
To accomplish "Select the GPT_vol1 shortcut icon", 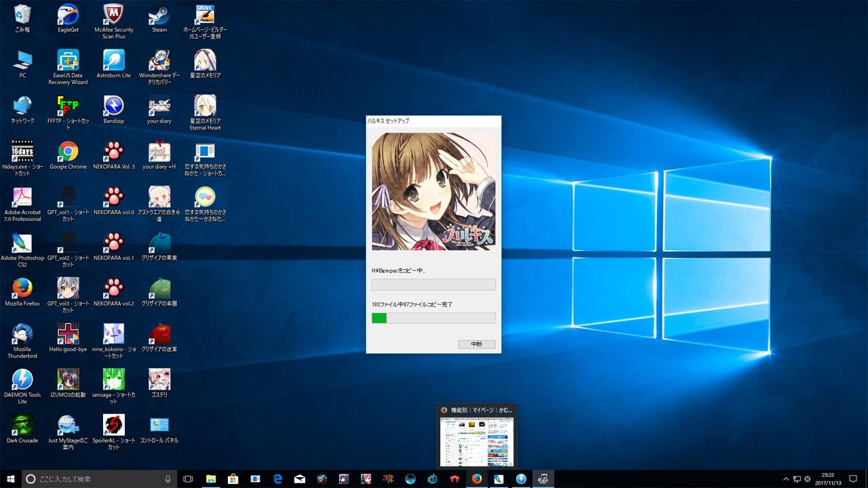I will [68, 204].
